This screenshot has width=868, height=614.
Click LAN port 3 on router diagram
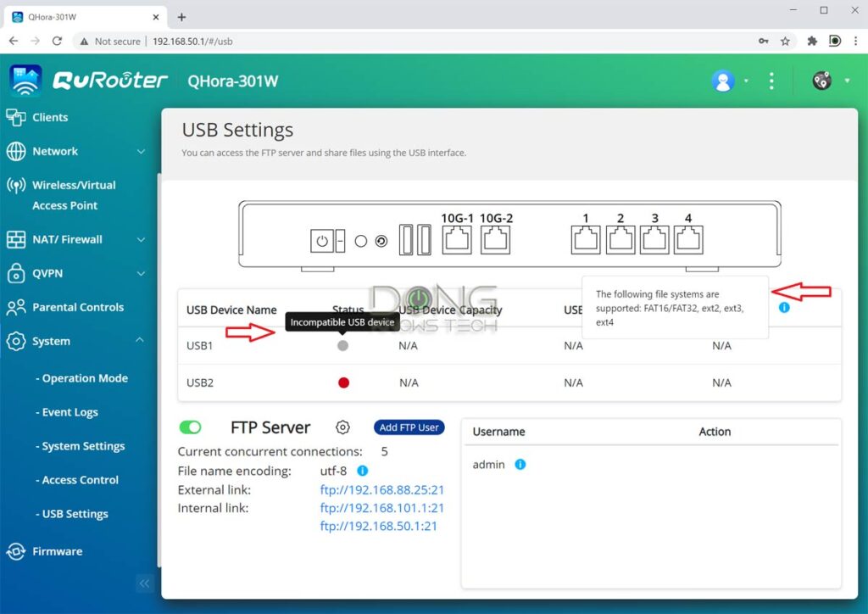click(654, 240)
